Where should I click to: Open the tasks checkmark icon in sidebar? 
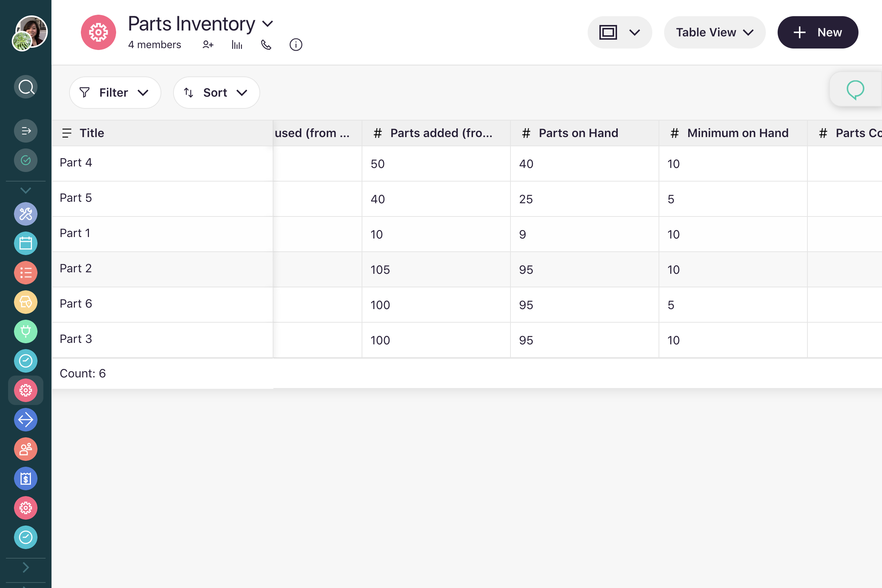pyautogui.click(x=26, y=161)
